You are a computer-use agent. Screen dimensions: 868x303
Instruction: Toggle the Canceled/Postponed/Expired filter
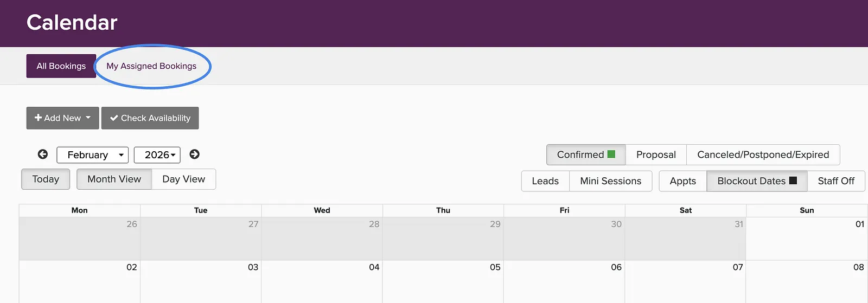click(763, 154)
